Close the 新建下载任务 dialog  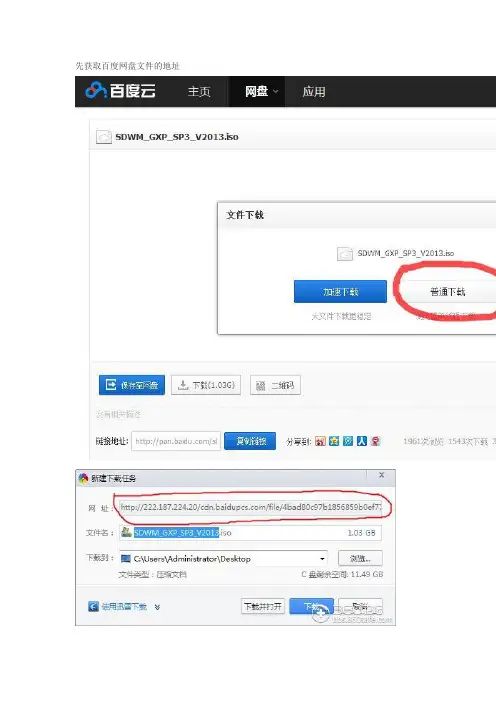(x=381, y=475)
